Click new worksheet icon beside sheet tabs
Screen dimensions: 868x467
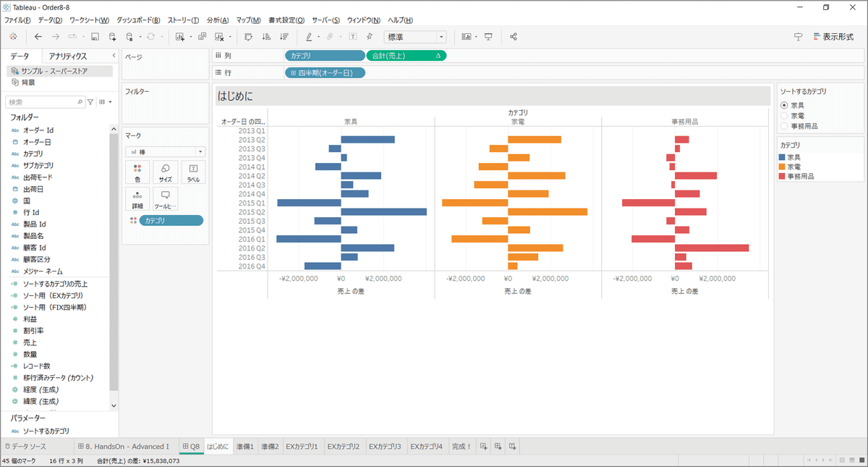[484, 446]
